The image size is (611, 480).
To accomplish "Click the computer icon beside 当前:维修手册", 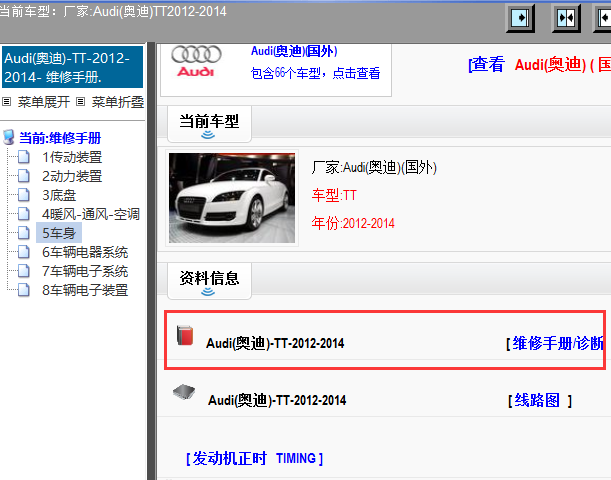I will (x=9, y=138).
